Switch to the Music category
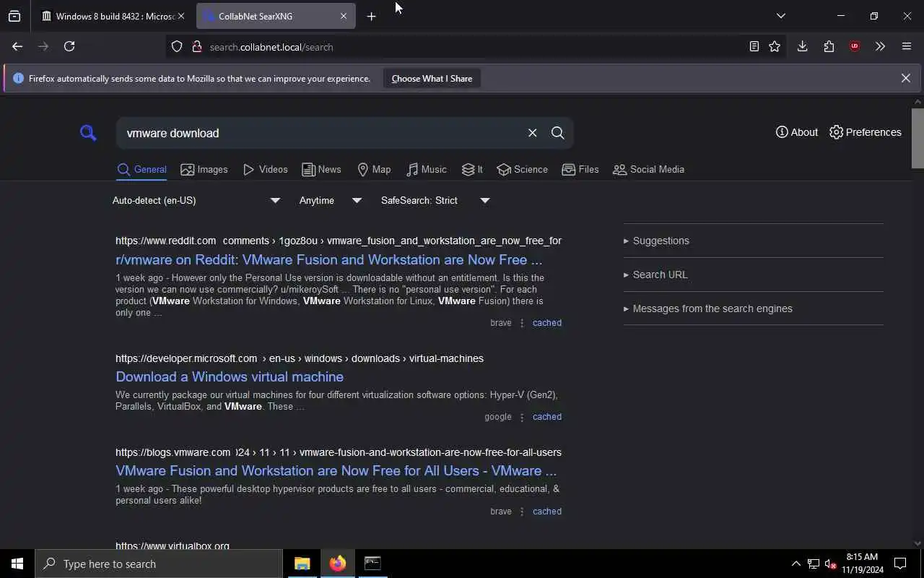The height and width of the screenshot is (578, 924). pos(426,169)
